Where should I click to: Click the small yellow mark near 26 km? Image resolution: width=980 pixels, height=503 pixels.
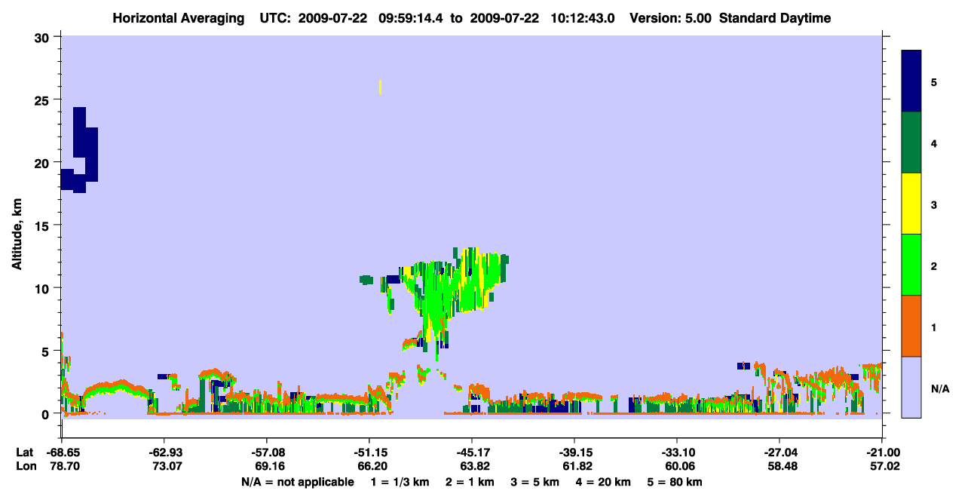[x=380, y=87]
